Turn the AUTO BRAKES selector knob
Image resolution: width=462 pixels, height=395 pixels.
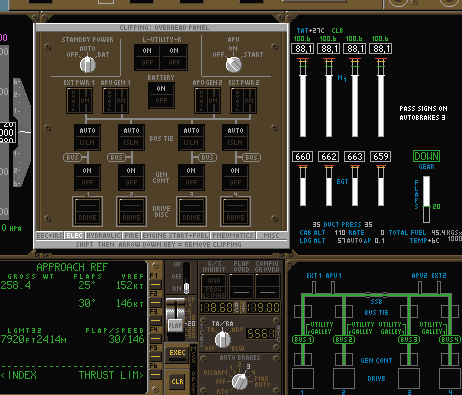[240, 381]
